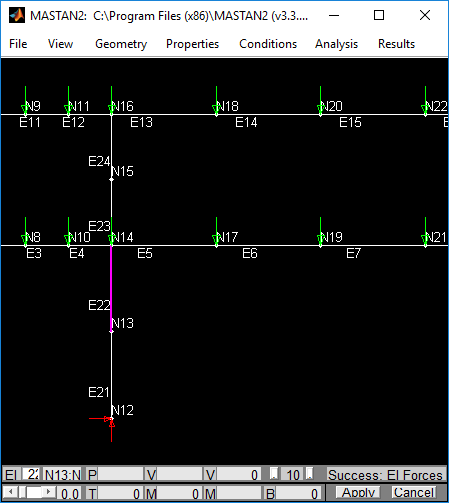Click node label N16
This screenshot has height=503, width=449.
(122, 106)
